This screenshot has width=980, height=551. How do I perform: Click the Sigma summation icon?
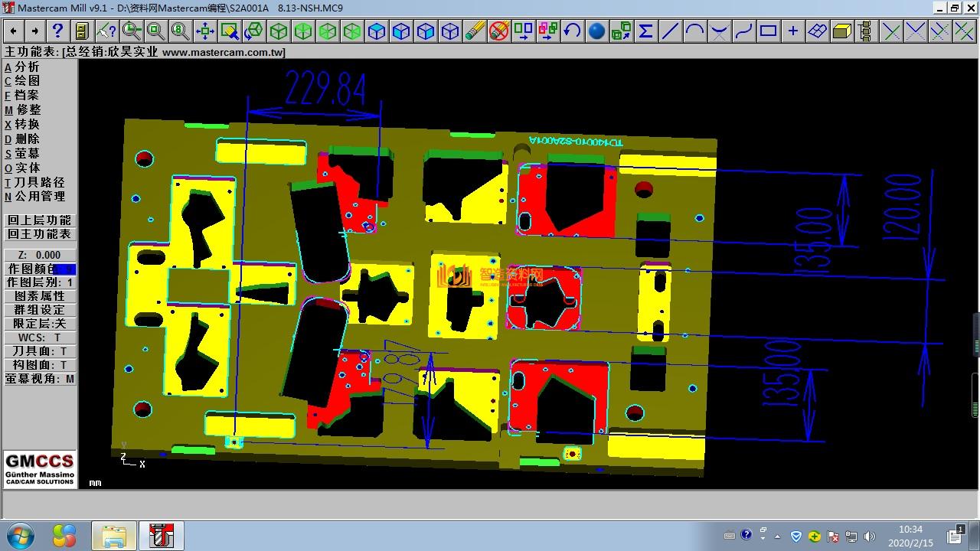click(645, 31)
